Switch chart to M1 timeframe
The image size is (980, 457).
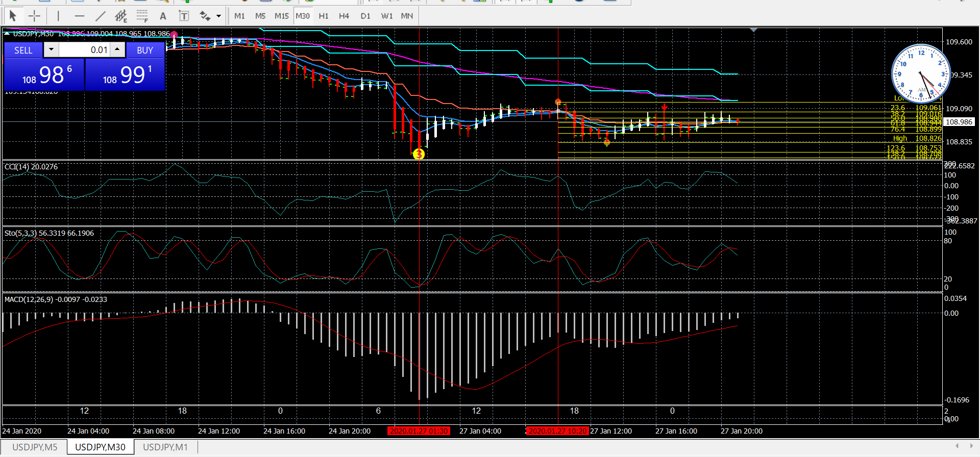239,16
